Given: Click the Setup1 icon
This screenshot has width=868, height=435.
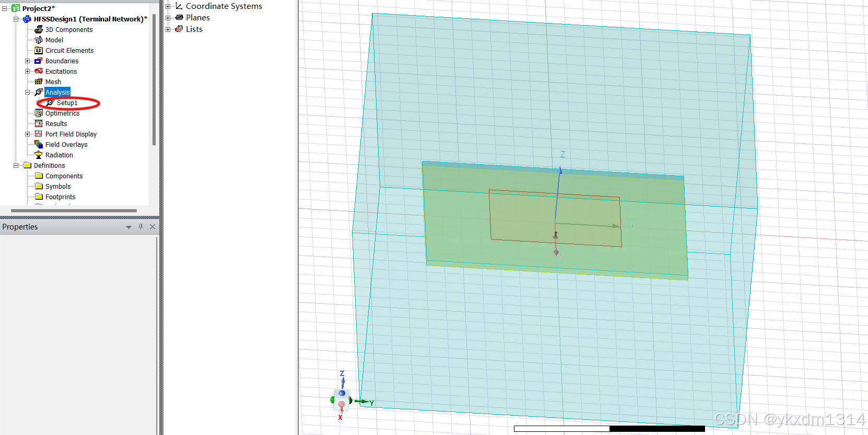Looking at the screenshot, I should [x=50, y=102].
